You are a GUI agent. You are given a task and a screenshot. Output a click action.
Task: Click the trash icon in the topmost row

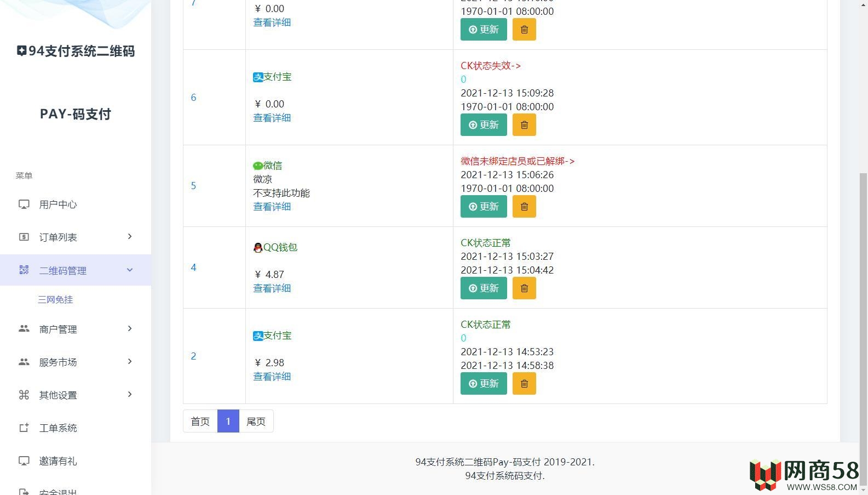[x=524, y=29]
